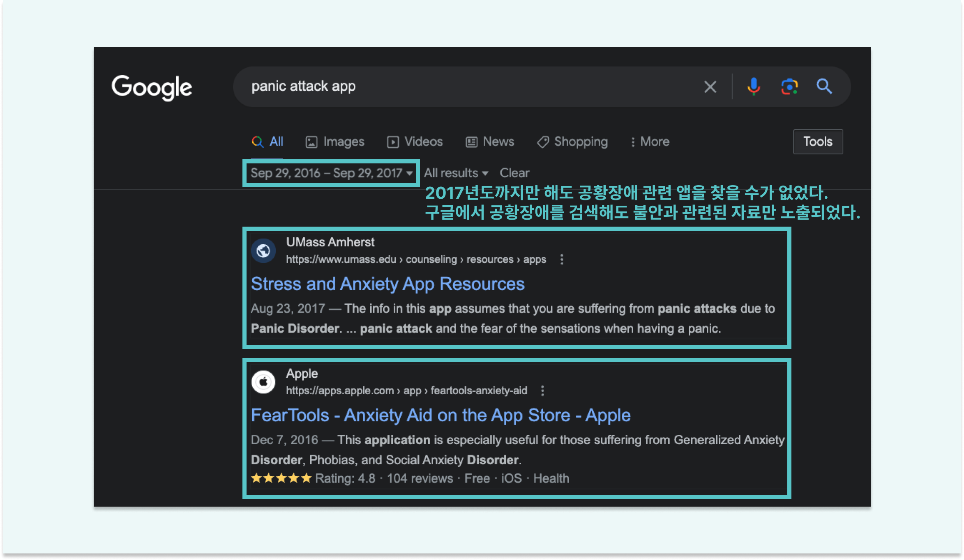Open options menu for the UMass Amherst result
Viewport: 964px width, 560px height.
pos(562,259)
